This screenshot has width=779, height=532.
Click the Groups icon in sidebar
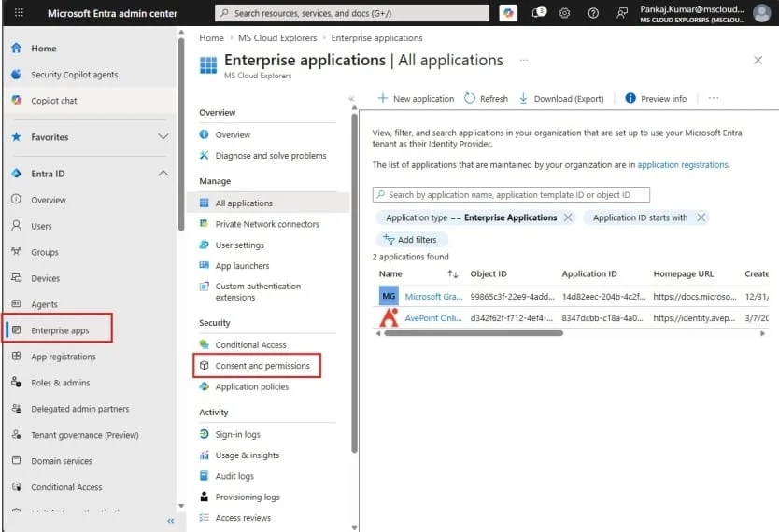click(17, 252)
